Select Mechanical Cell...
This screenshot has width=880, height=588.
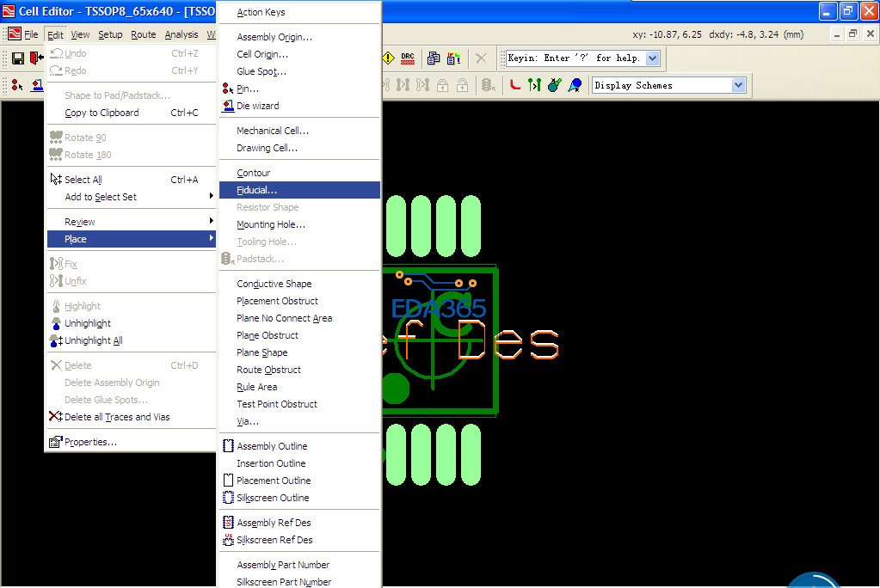pos(299,131)
